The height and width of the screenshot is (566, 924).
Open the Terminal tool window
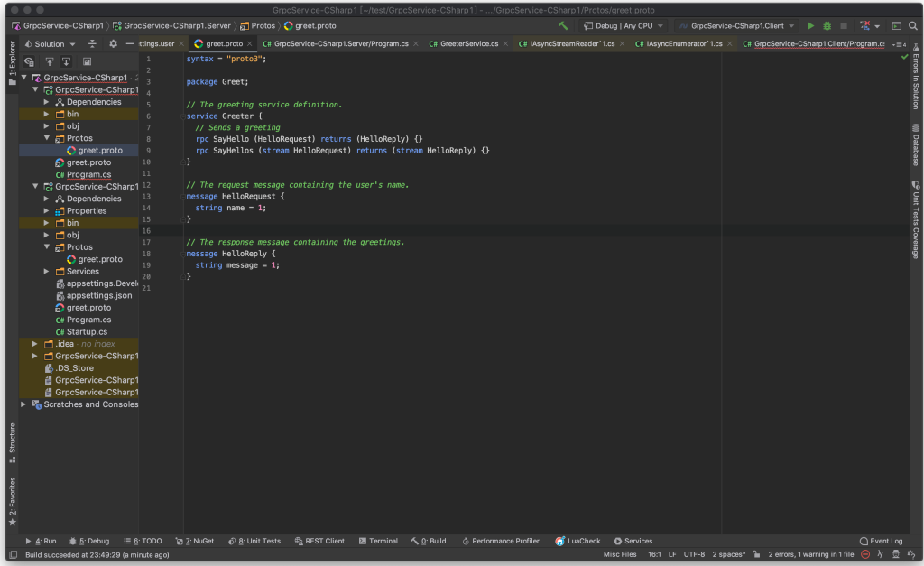pyautogui.click(x=378, y=541)
